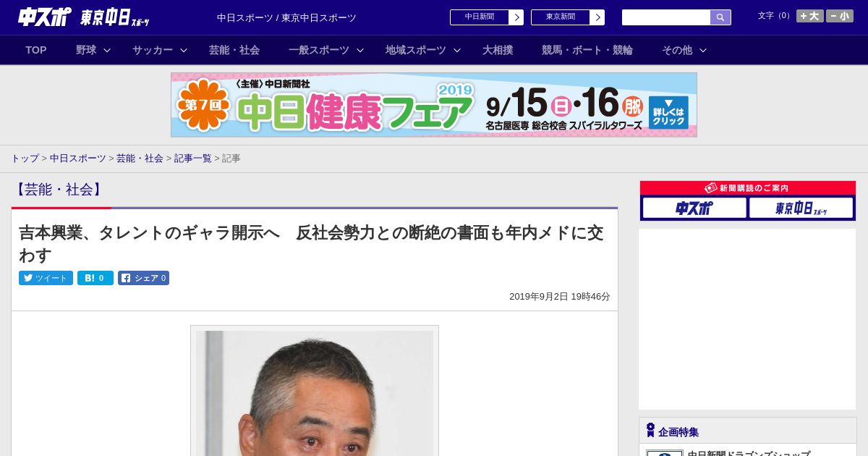Focus the header search input field
Image resolution: width=868 pixels, height=456 pixels.
pyautogui.click(x=666, y=17)
